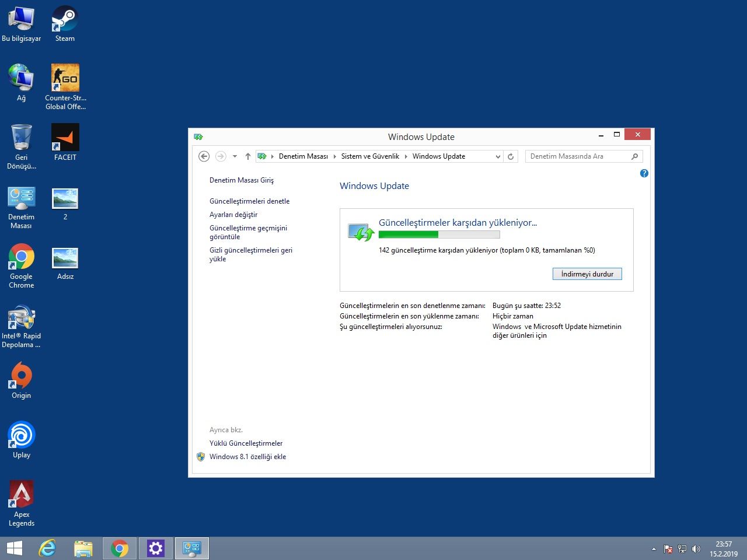Image resolution: width=747 pixels, height=560 pixels.
Task: Click Windows Update breadcrumb segment
Action: click(439, 156)
